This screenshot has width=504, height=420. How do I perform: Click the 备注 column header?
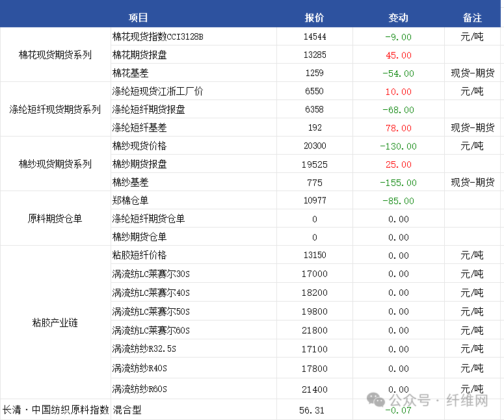(472, 18)
